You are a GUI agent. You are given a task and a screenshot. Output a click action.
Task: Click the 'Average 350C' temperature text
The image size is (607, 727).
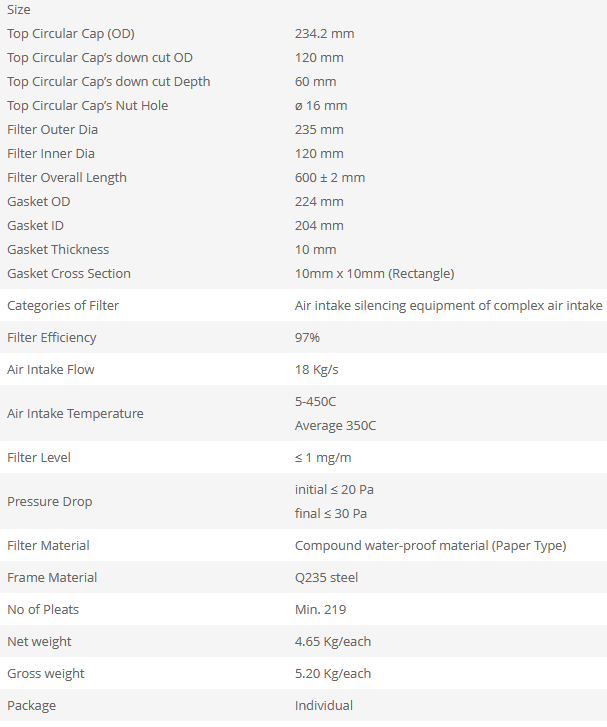point(335,426)
